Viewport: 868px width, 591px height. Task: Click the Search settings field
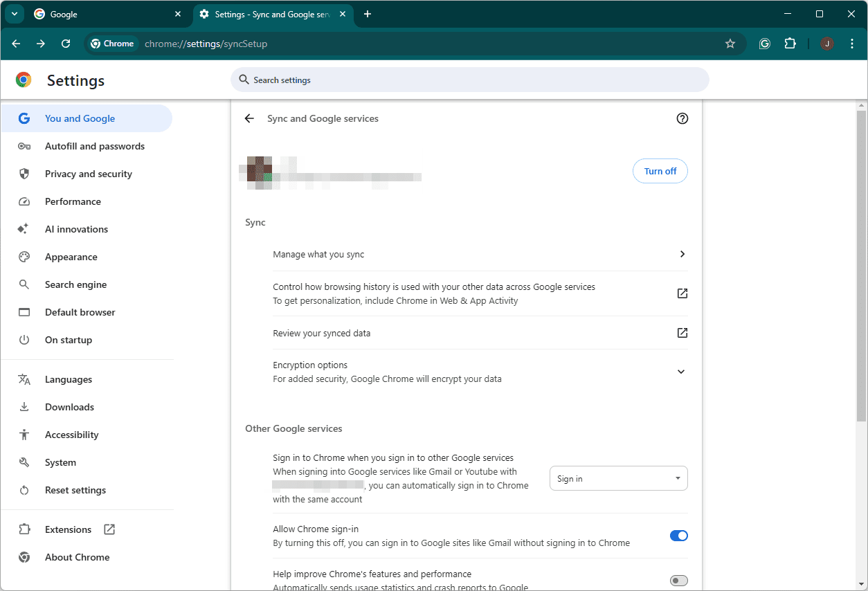(471, 80)
